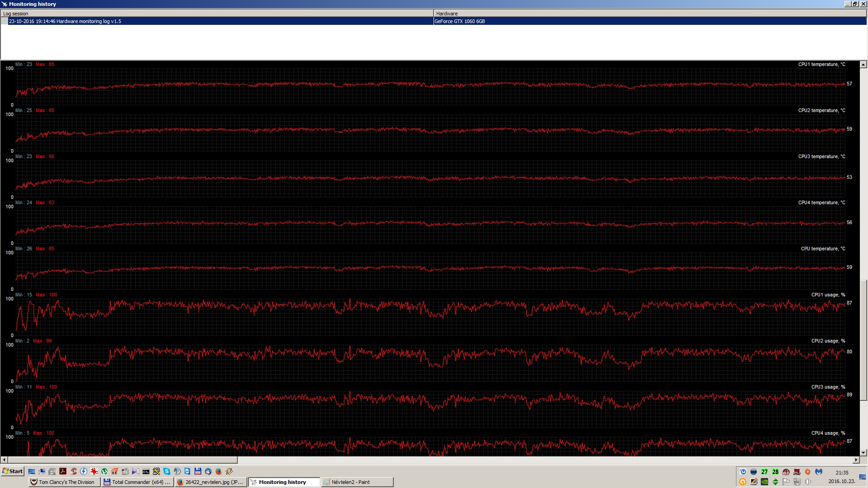
Task: Switch to the Névtelen2 - Paint taskbar button
Action: coord(357,482)
